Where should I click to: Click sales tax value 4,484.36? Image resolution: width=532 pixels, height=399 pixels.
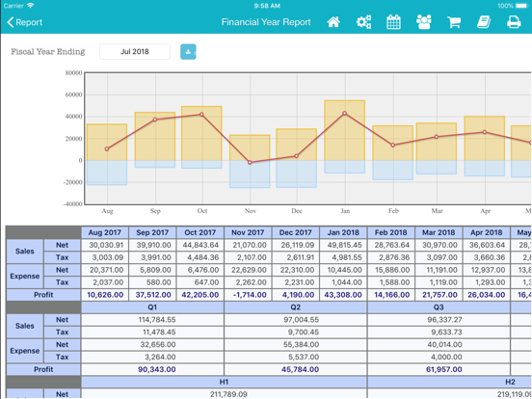[x=203, y=257]
